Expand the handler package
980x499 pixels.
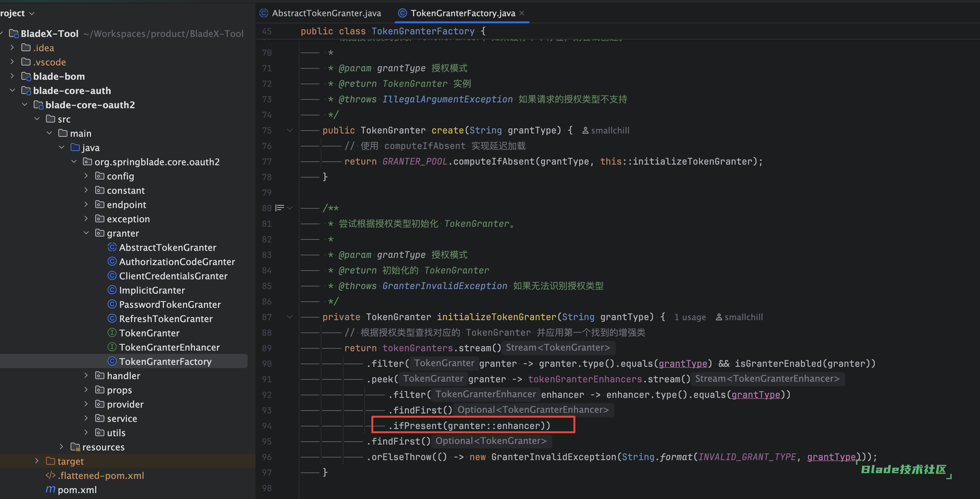[86, 376]
